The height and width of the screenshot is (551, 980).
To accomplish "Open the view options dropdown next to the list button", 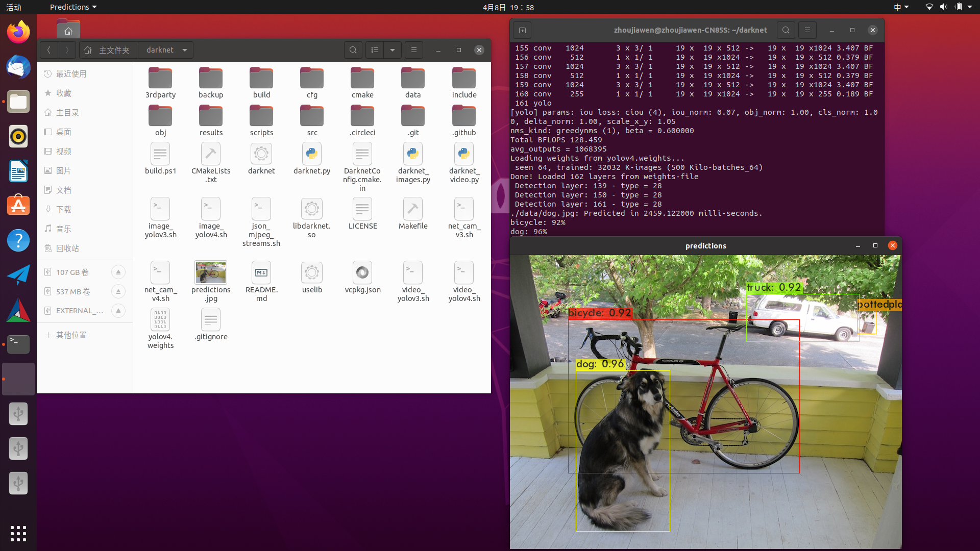I will click(392, 49).
